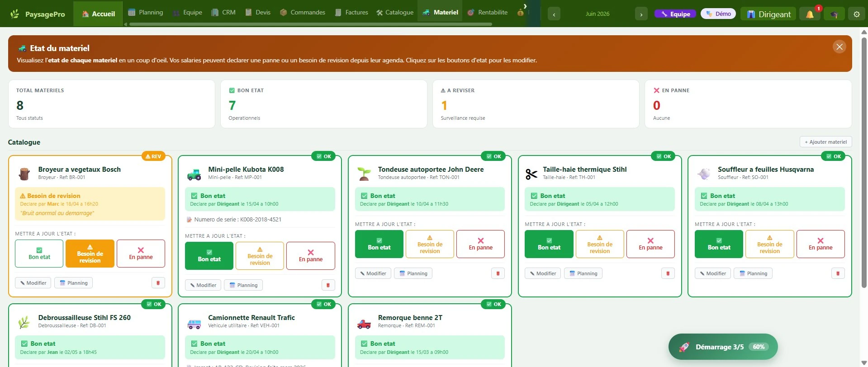Click the horizontal nav scrollbar
Viewport: 868px width, 367px height.
[x=310, y=24]
